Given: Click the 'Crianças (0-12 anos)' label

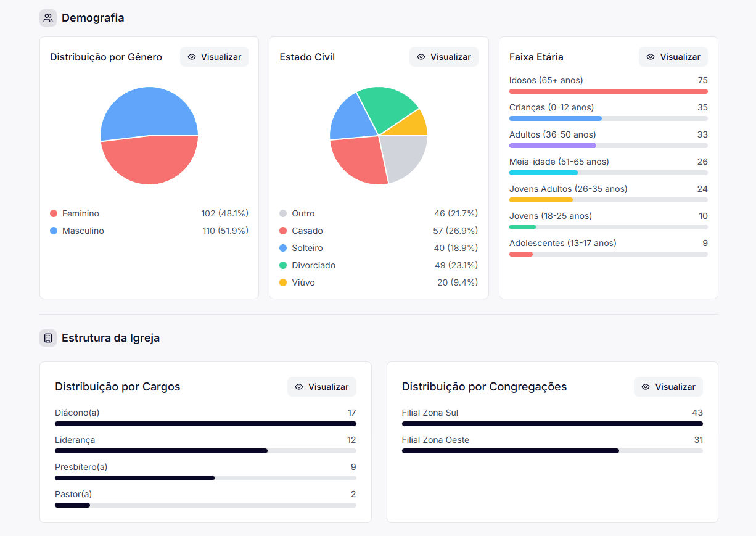Looking at the screenshot, I should 552,107.
